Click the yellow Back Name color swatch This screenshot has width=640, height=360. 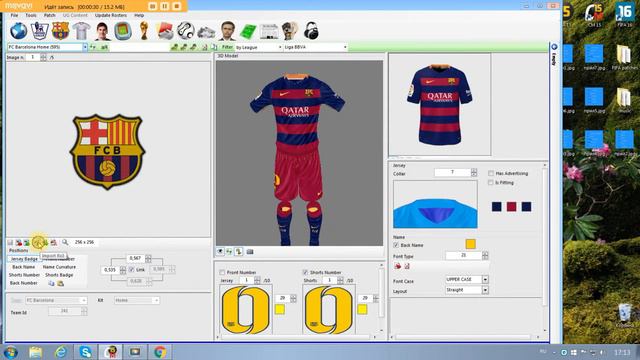470,244
